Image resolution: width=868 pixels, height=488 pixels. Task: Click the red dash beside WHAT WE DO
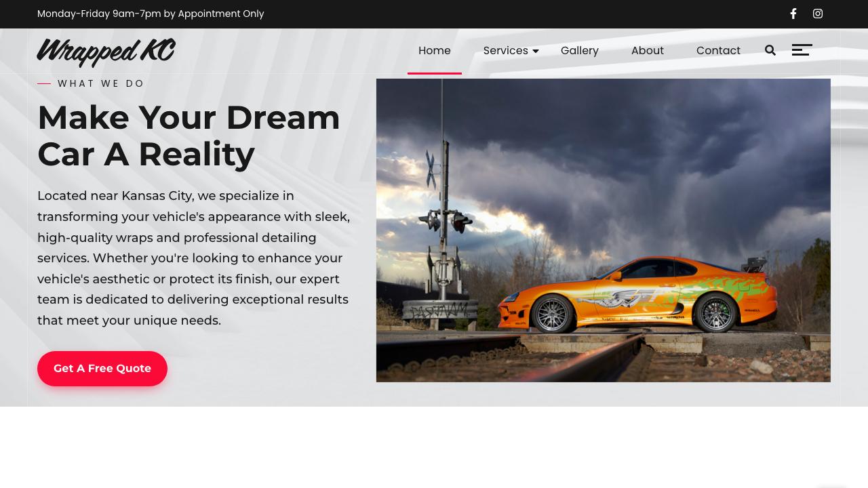click(44, 83)
